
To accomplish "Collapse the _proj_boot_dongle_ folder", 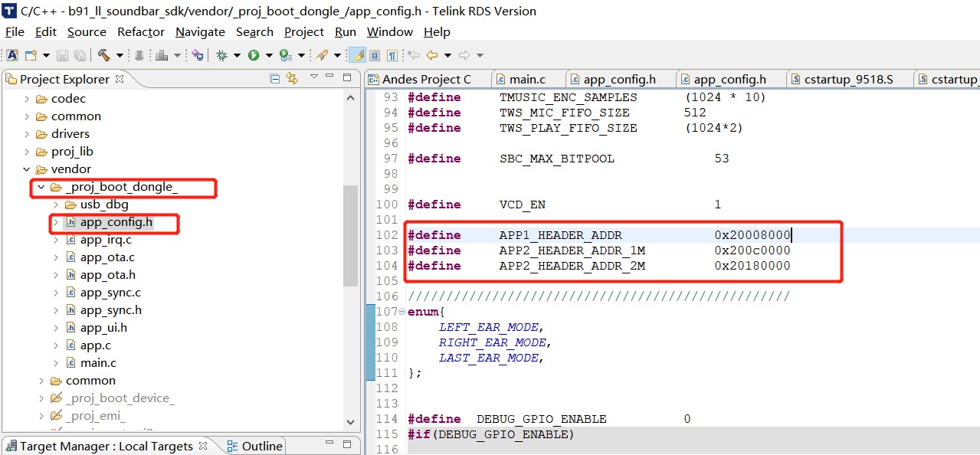I will click(41, 188).
